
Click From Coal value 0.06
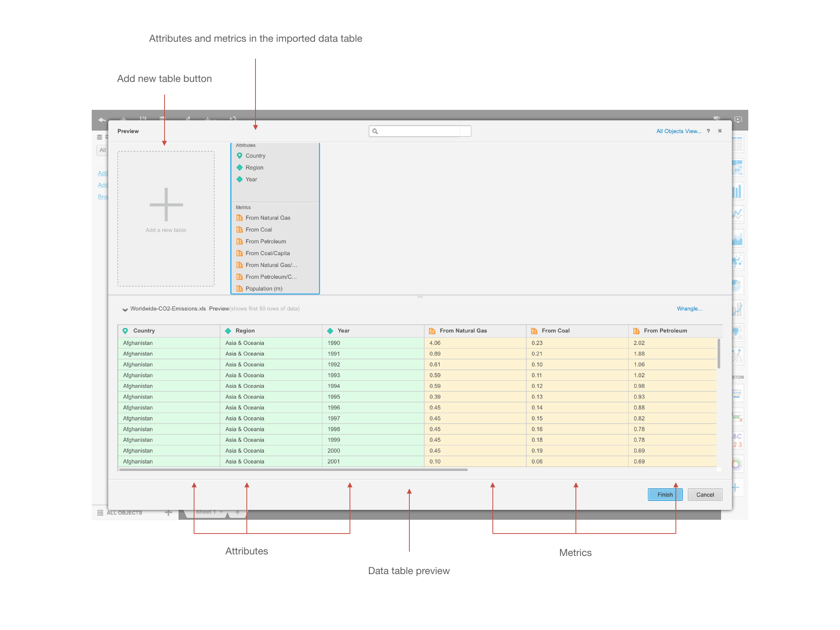click(x=577, y=461)
